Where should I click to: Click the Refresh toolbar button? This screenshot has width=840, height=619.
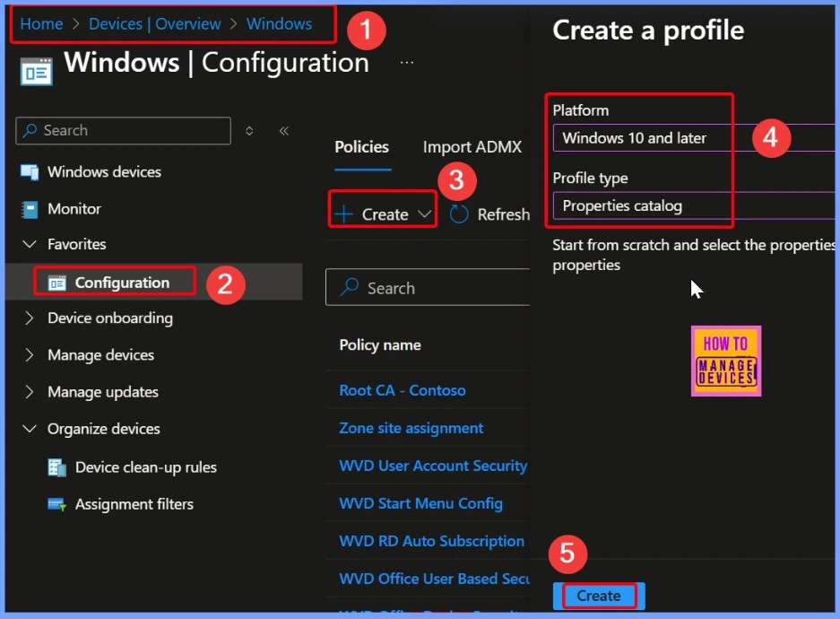(489, 214)
